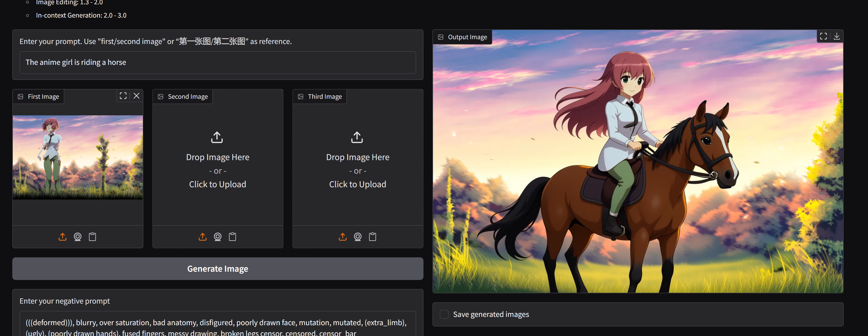
Task: Click the generated horse riding output image
Action: 638,161
